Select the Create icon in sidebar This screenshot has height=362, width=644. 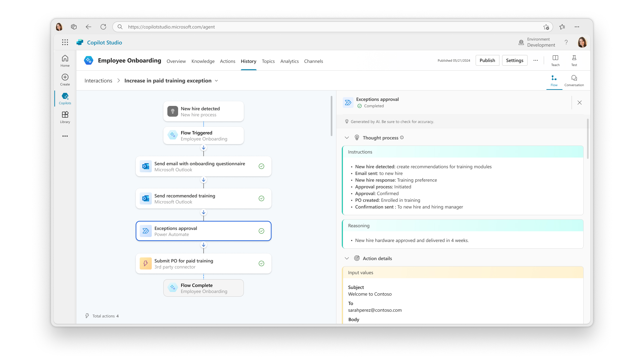point(65,79)
